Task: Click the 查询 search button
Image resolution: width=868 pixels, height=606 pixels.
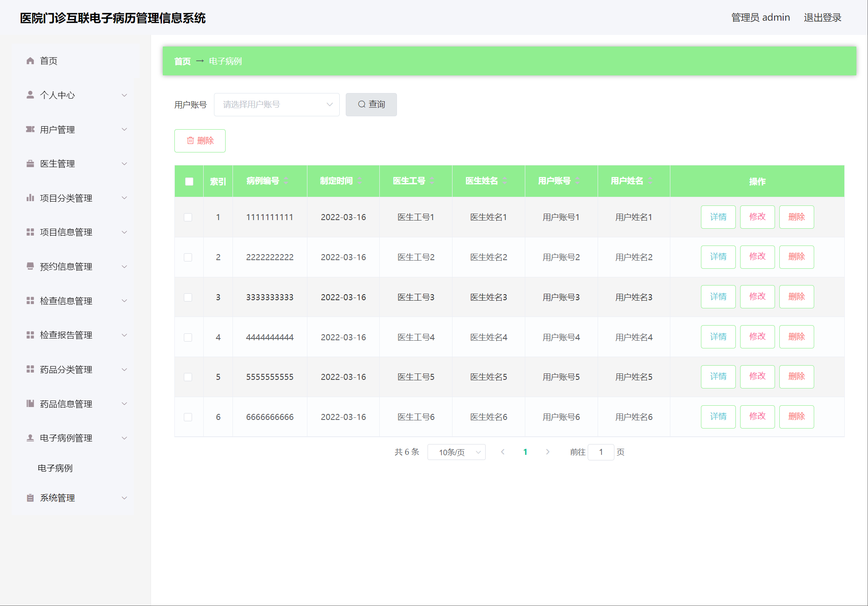Action: [x=371, y=105]
